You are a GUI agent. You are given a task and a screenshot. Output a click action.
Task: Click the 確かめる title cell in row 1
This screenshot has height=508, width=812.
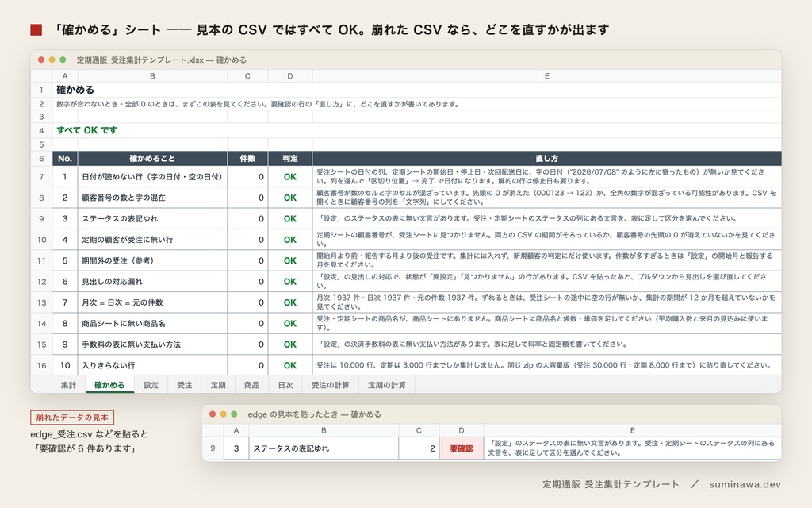coord(75,90)
